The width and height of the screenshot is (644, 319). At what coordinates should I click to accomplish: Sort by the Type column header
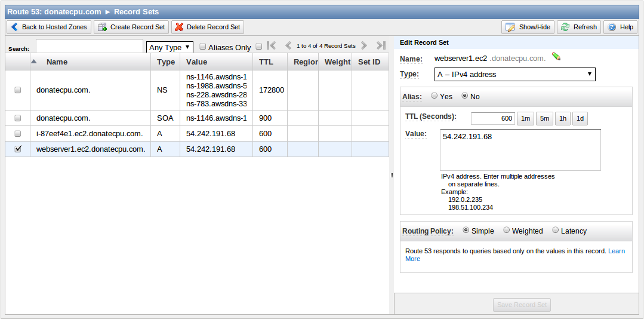pyautogui.click(x=165, y=62)
